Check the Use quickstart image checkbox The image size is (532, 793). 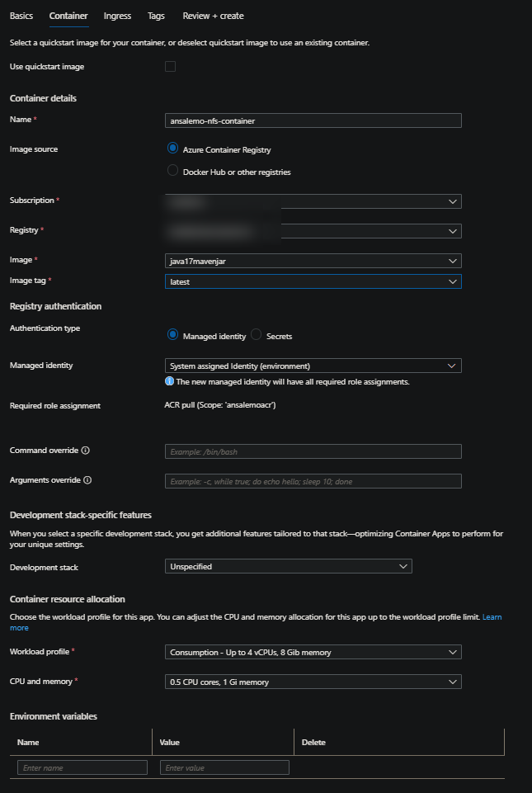click(x=171, y=67)
